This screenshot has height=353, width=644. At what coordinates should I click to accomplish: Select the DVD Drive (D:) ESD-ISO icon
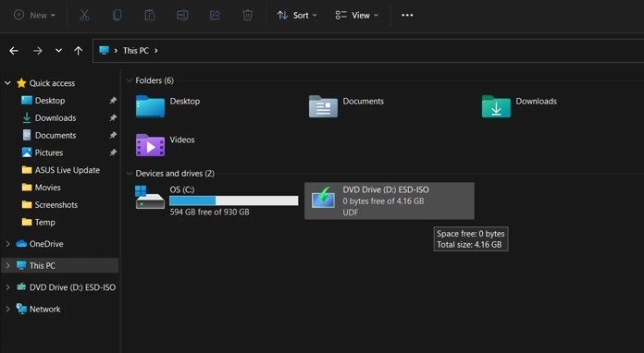pos(323,198)
